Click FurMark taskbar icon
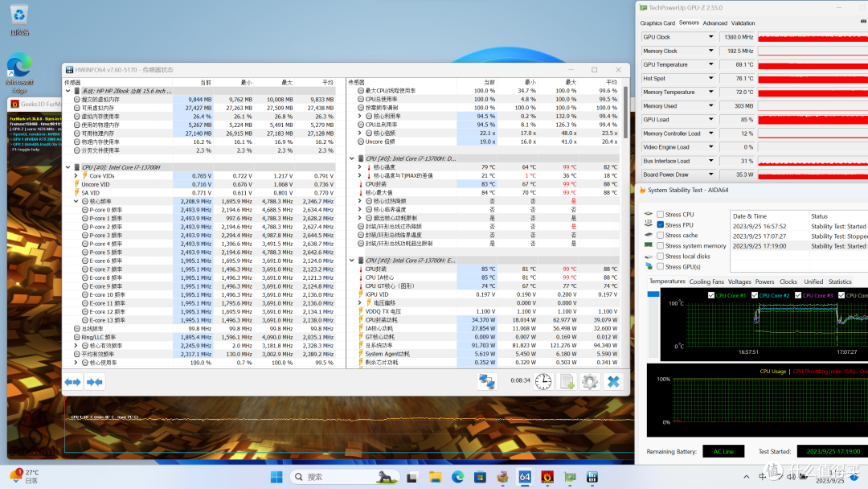868x489 pixels. [x=547, y=477]
